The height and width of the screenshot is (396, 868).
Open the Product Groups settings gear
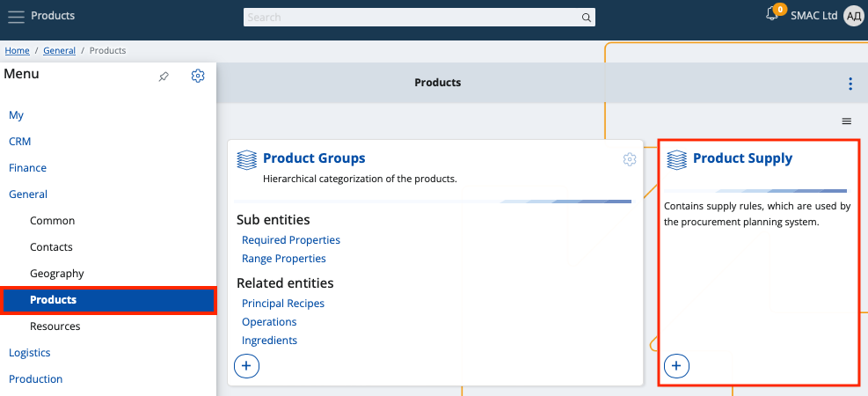[629, 159]
